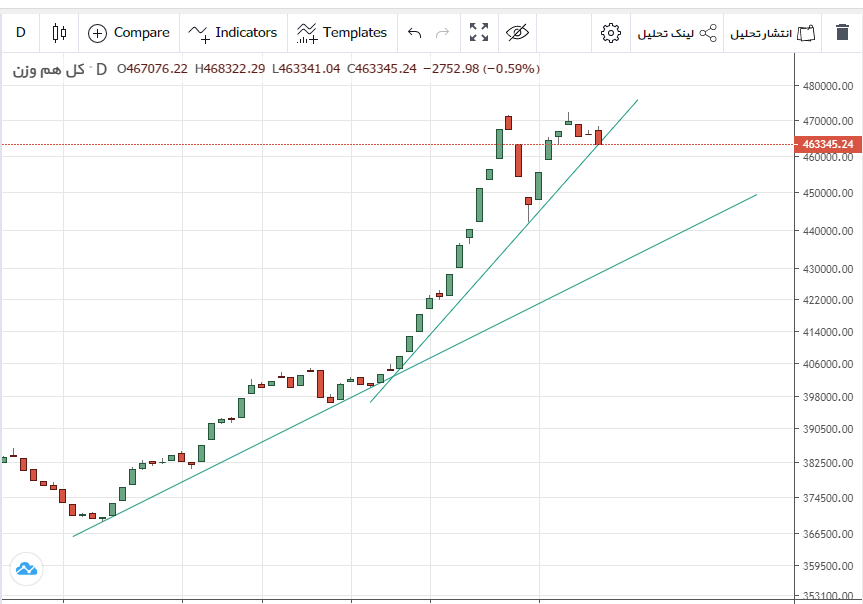Click the 470000.00 price axis label
The width and height of the screenshot is (863, 604).
(828, 121)
